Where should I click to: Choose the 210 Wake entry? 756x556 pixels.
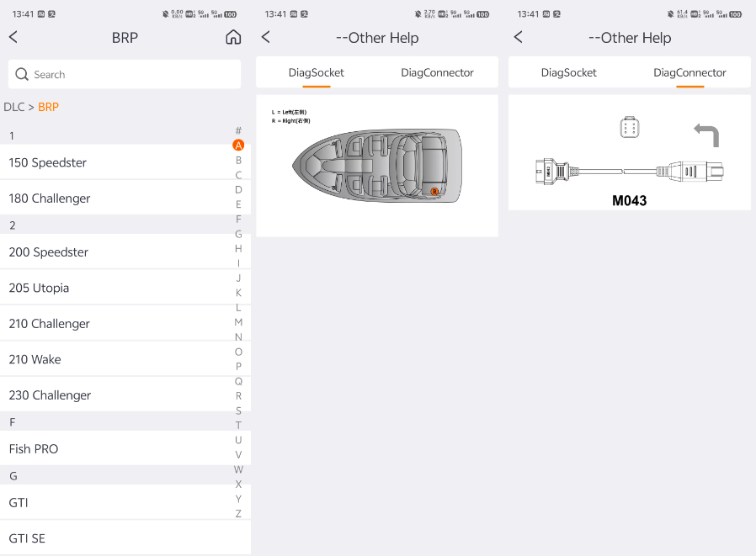pyautogui.click(x=125, y=359)
